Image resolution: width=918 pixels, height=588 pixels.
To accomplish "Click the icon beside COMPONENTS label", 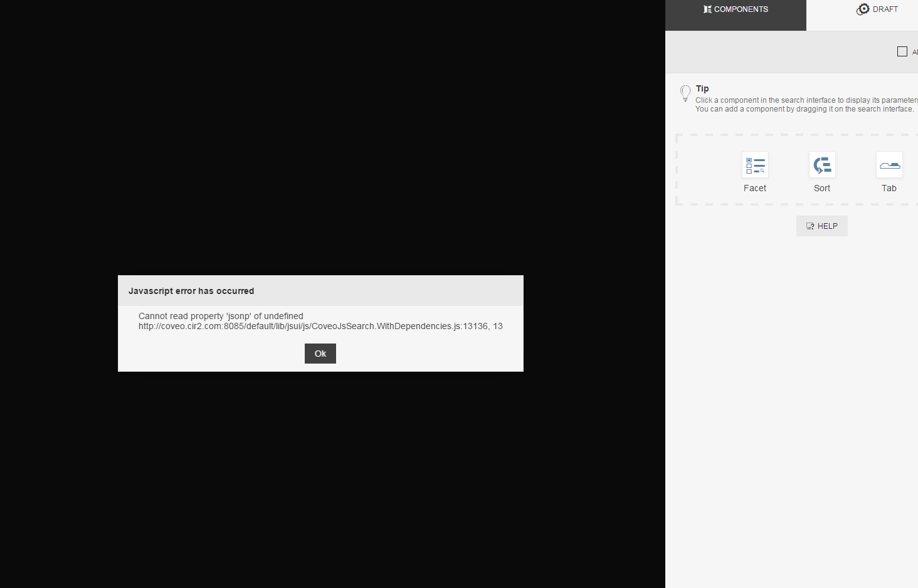I will point(707,9).
